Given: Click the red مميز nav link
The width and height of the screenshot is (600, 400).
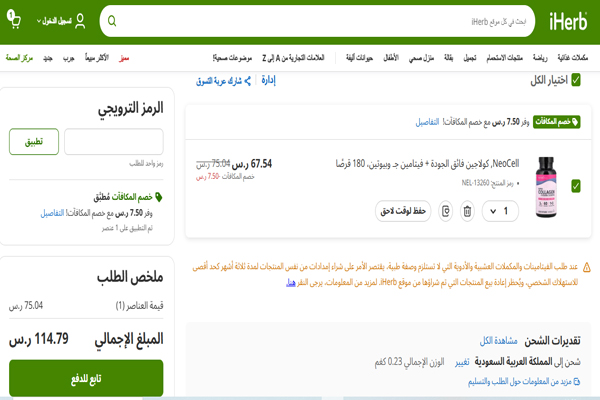Looking at the screenshot, I should (x=124, y=58).
